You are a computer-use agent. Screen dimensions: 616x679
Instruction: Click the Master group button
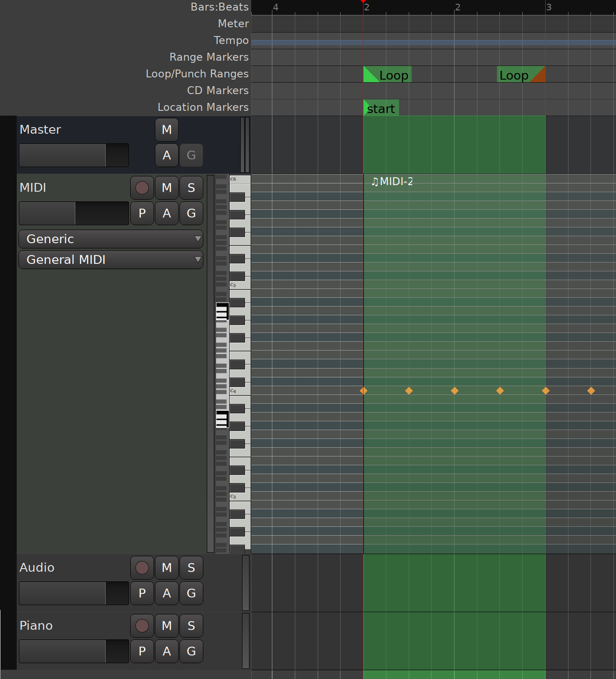(191, 155)
